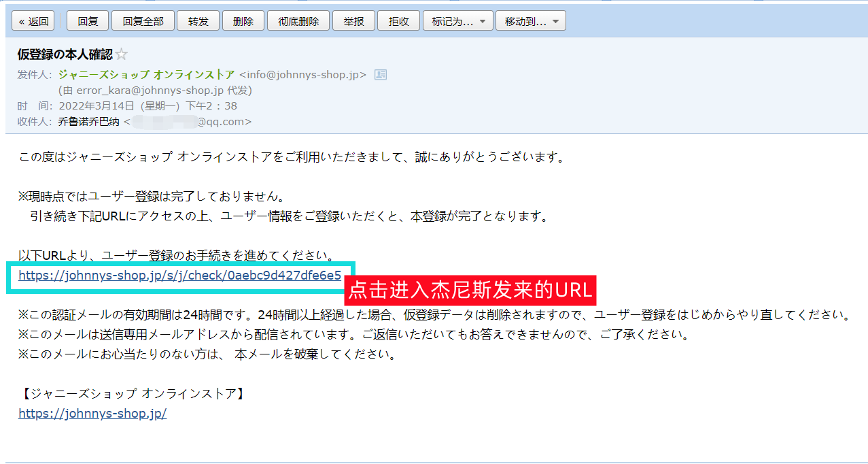Click the 送信専用メールアドレス notice line
The height and width of the screenshot is (464, 868).
pos(354,335)
